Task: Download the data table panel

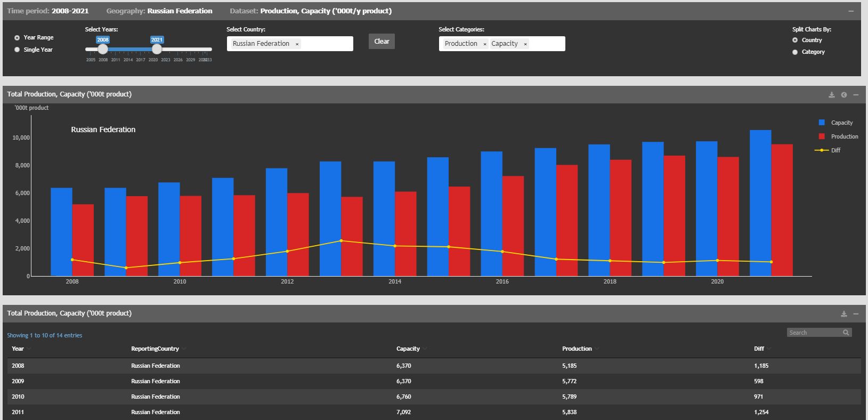Action: coord(844,314)
